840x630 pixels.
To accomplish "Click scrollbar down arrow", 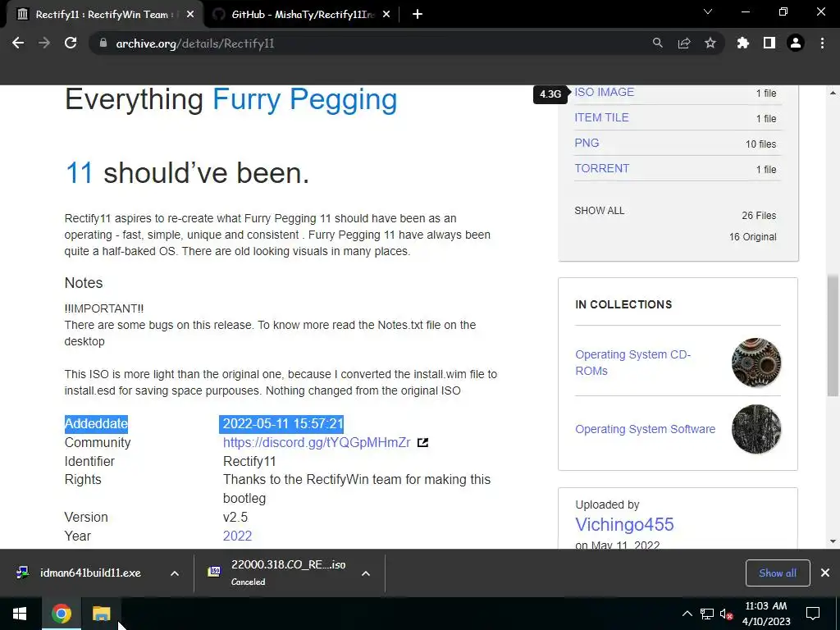I will [x=833, y=541].
